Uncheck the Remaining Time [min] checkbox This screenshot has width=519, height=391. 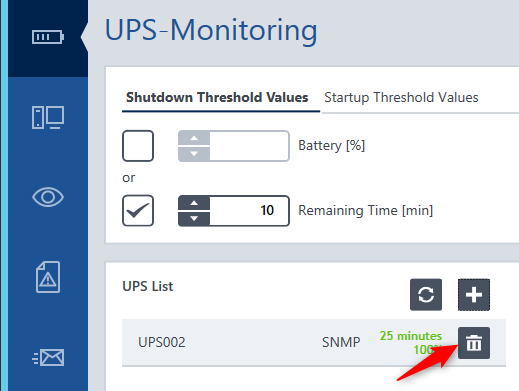click(x=138, y=211)
